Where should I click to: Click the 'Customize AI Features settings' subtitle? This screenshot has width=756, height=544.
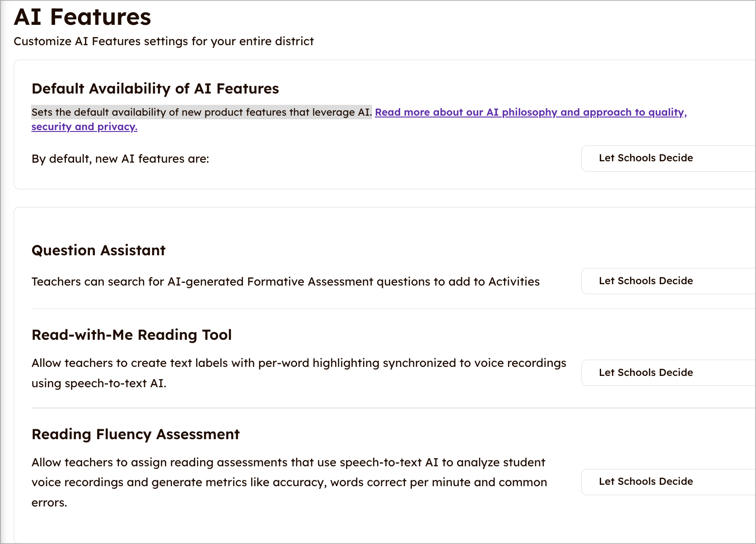[x=163, y=42]
